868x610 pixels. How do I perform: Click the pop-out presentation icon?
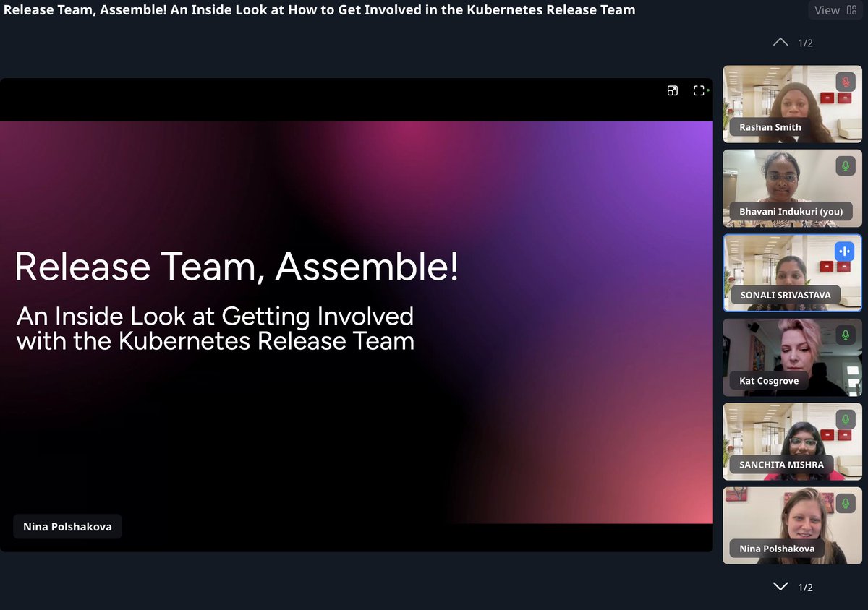pos(673,90)
